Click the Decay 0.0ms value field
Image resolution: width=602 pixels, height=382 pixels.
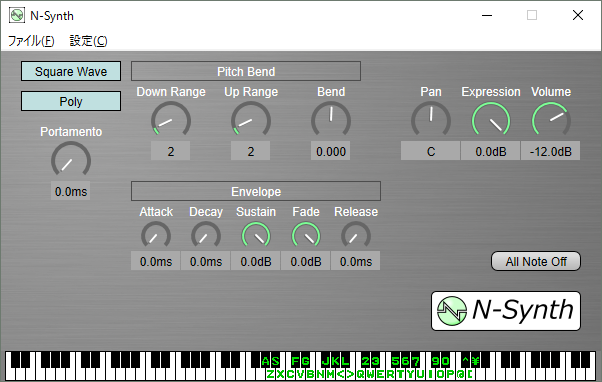[205, 261]
